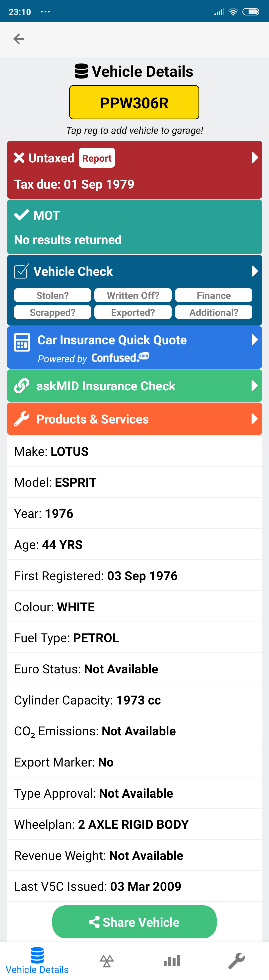Tap the back arrow icon

pos(19,39)
